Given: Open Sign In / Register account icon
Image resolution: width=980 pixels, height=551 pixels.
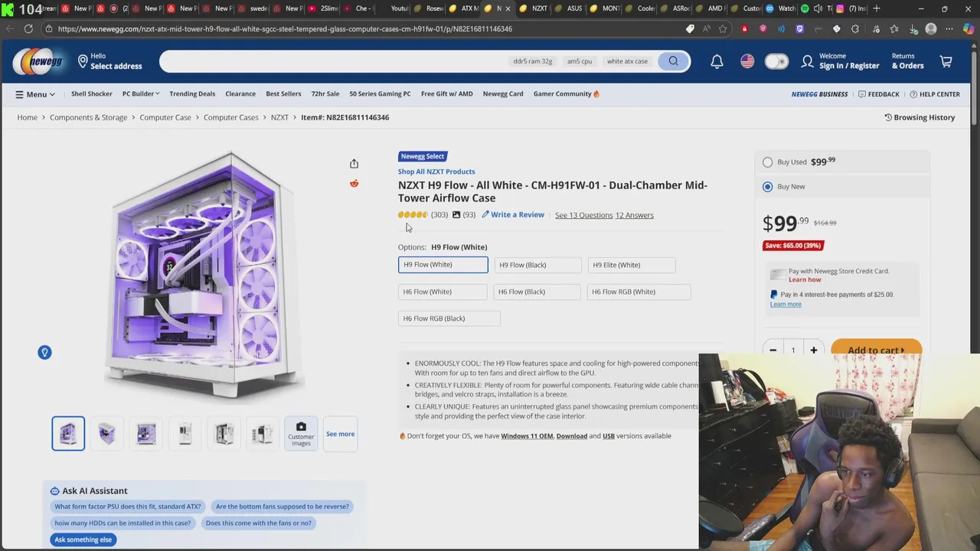Looking at the screenshot, I should pyautogui.click(x=807, y=61).
